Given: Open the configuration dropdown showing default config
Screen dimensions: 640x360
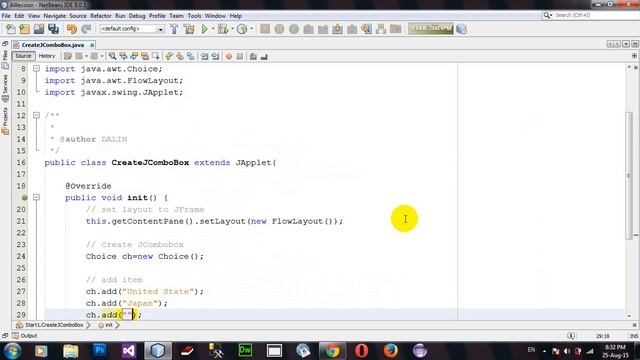Looking at the screenshot, I should [x=131, y=29].
